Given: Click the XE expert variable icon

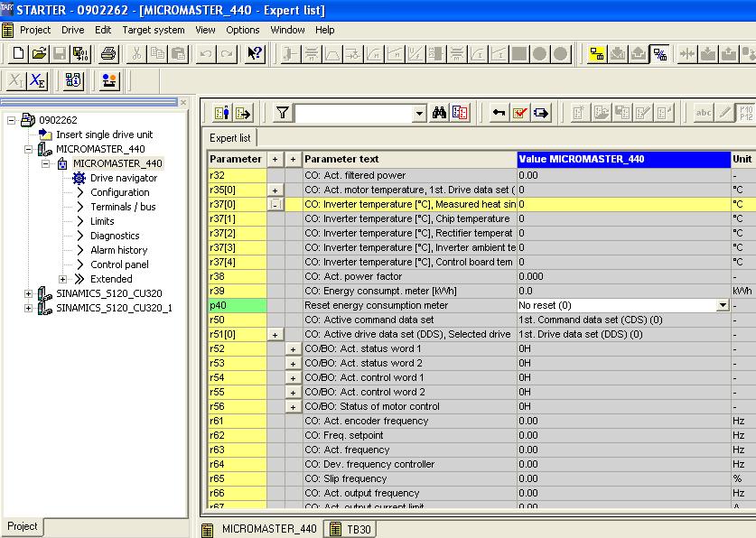Looking at the screenshot, I should pyautogui.click(x=37, y=80).
